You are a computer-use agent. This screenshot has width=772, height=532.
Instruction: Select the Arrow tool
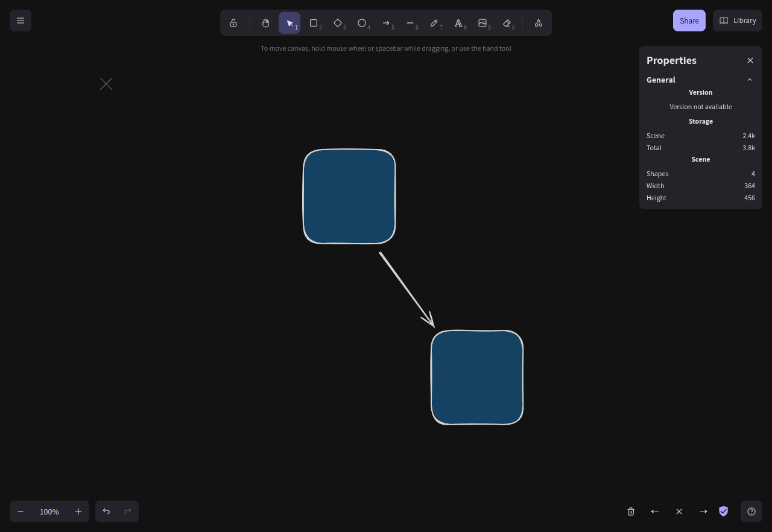[x=386, y=23]
